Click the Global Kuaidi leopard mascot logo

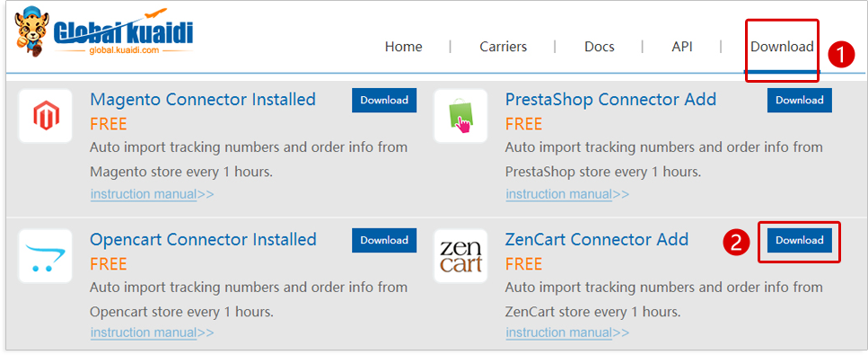[32, 34]
